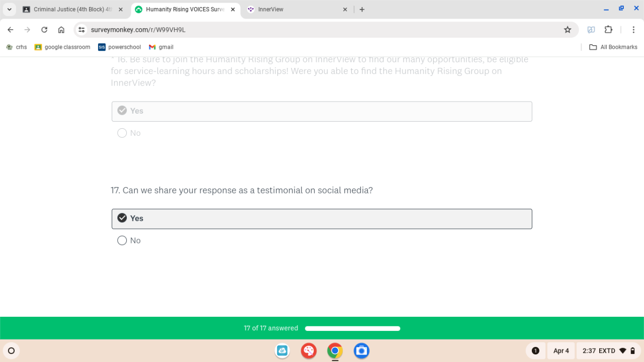Open the powerschool bookmark
The image size is (644, 362).
[120, 47]
